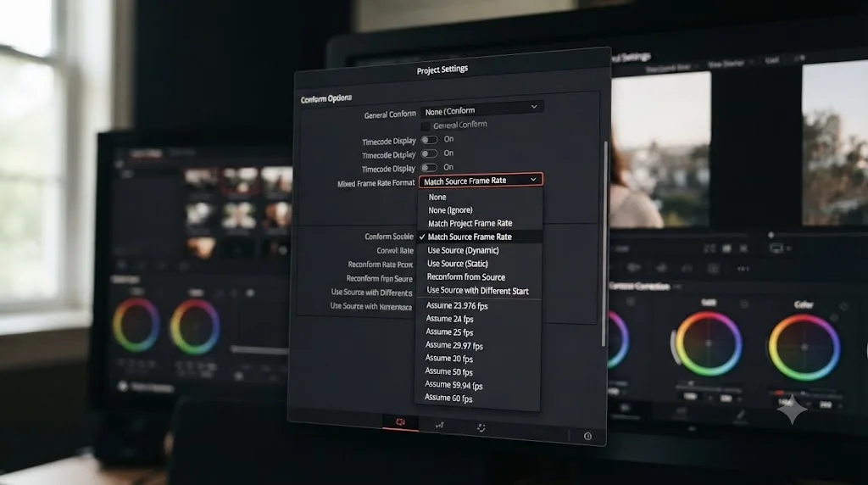This screenshot has height=485, width=868.
Task: Select Use Source with Different Start
Action: click(478, 291)
